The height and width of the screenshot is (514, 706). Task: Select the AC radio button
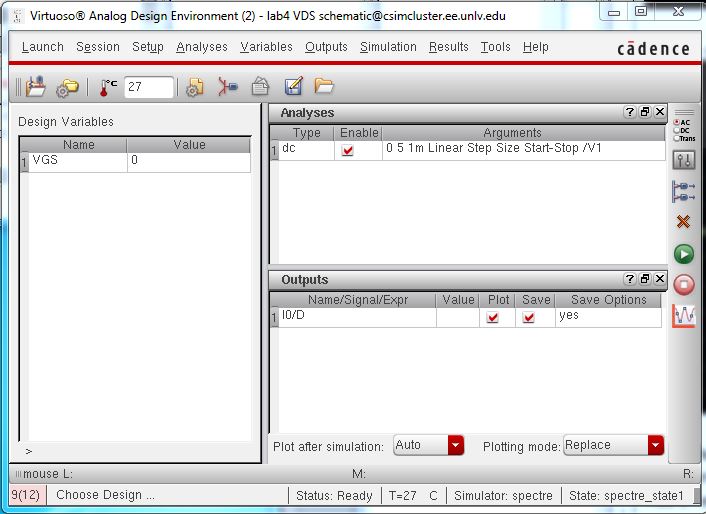click(x=676, y=122)
